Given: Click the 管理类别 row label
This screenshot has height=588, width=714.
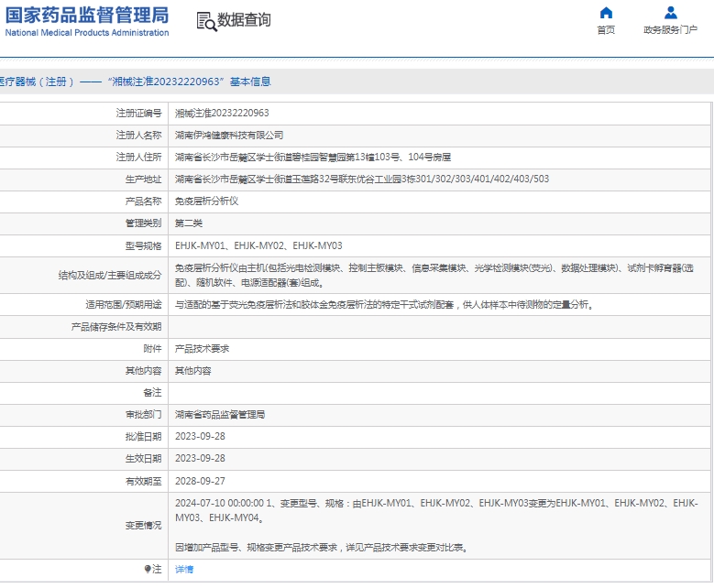Looking at the screenshot, I should [x=143, y=223].
